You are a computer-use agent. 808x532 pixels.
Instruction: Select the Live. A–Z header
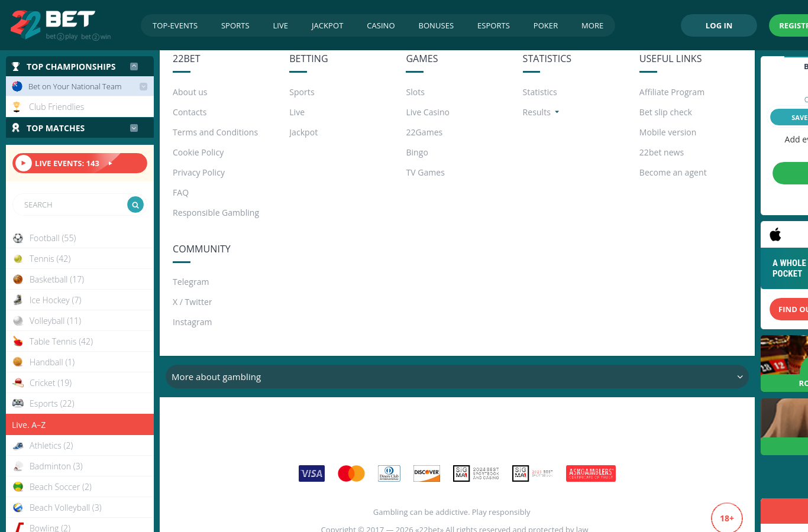[80, 424]
